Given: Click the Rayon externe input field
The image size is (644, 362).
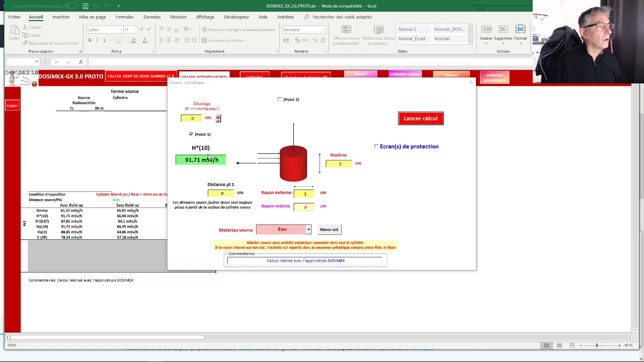Looking at the screenshot, I should pyautogui.click(x=304, y=194).
